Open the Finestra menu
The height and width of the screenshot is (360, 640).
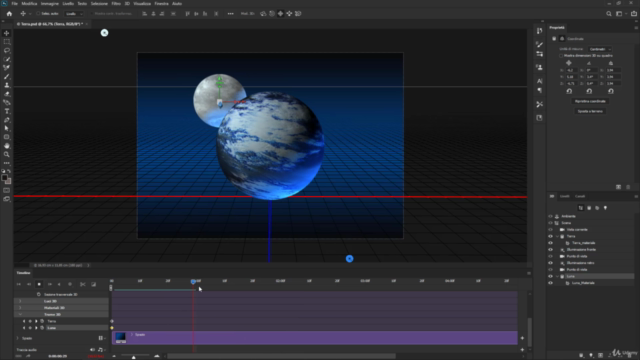point(161,3)
